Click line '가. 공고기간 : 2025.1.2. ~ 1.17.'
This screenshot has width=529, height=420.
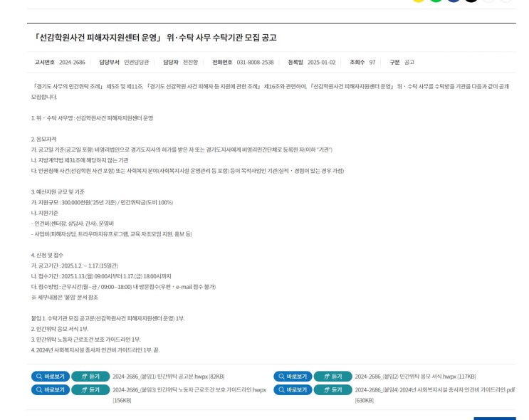tap(75, 266)
